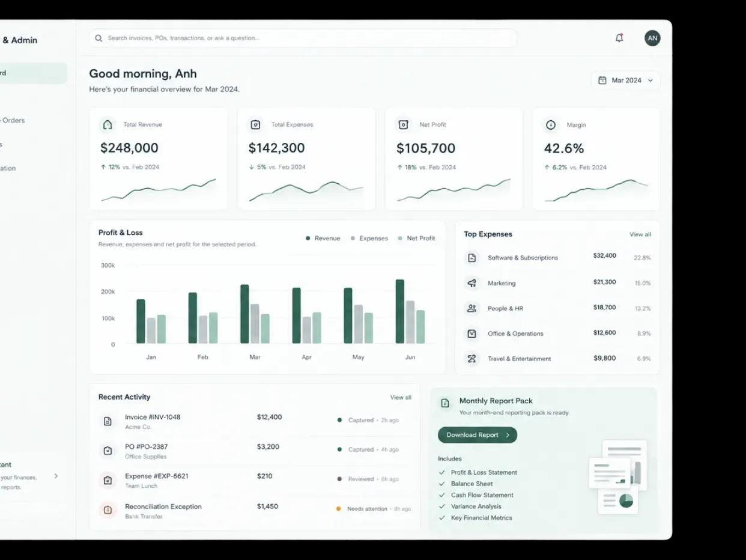Click the May label on chart axis

point(358,358)
